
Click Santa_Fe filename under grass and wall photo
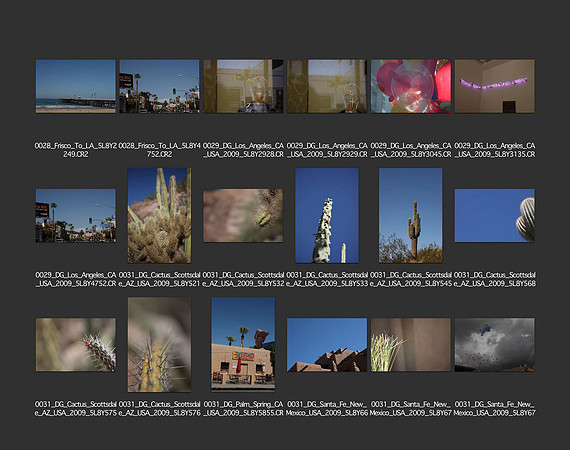pyautogui.click(x=411, y=408)
